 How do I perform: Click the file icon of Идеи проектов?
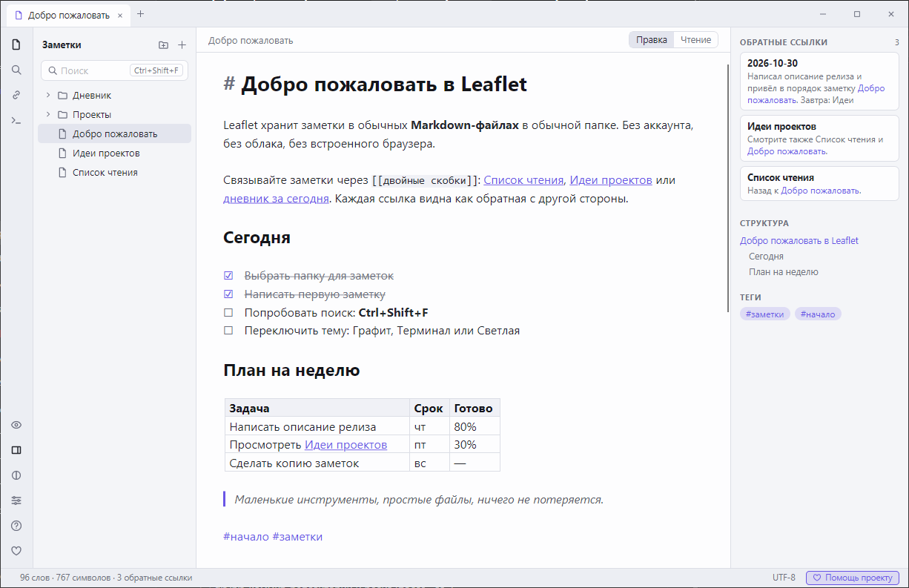coord(62,153)
